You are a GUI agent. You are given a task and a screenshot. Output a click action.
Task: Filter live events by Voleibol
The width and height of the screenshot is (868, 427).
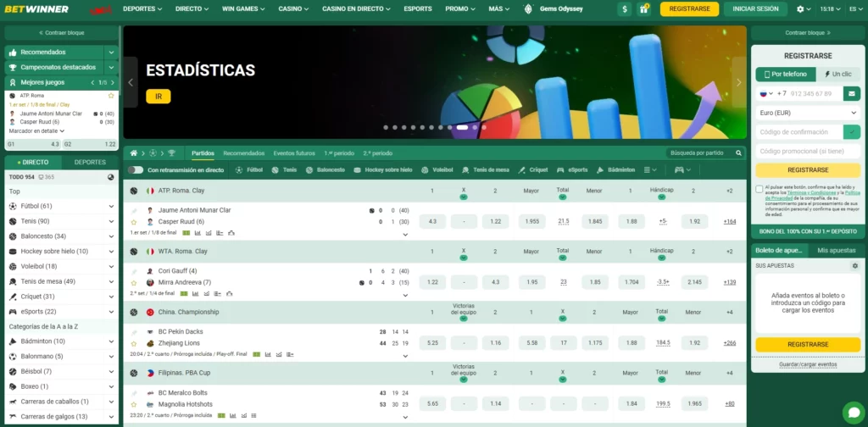(437, 169)
